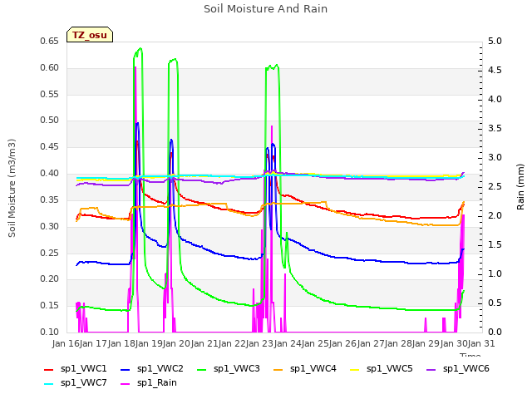The width and height of the screenshot is (532, 399).
Task: Click the sp1_VWC5 legend entry
Action: (x=382, y=369)
